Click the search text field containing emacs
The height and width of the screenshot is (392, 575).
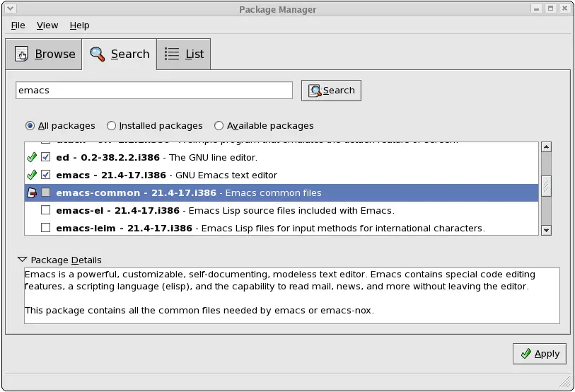tap(153, 91)
